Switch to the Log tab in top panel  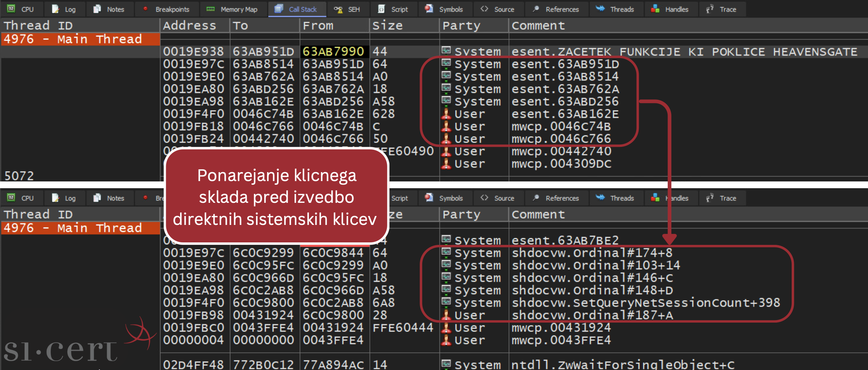(64, 9)
